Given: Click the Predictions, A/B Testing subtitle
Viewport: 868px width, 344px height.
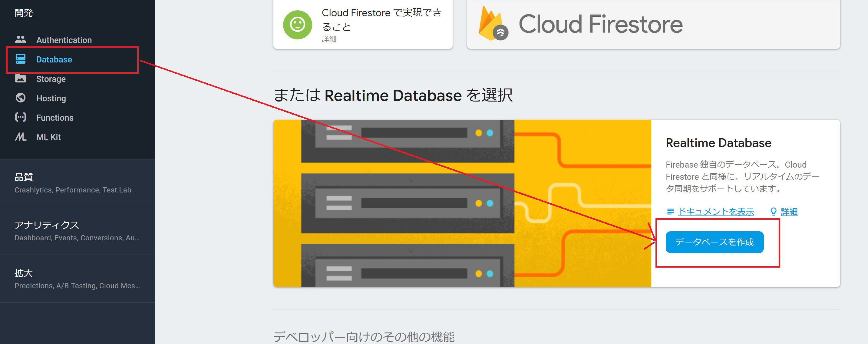Looking at the screenshot, I should tap(77, 286).
